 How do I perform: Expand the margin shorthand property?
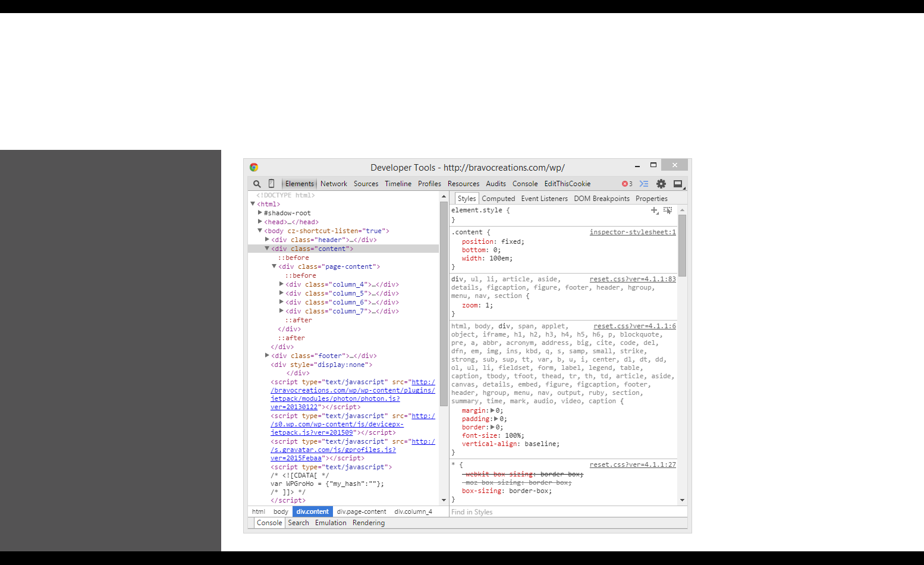tap(492, 410)
